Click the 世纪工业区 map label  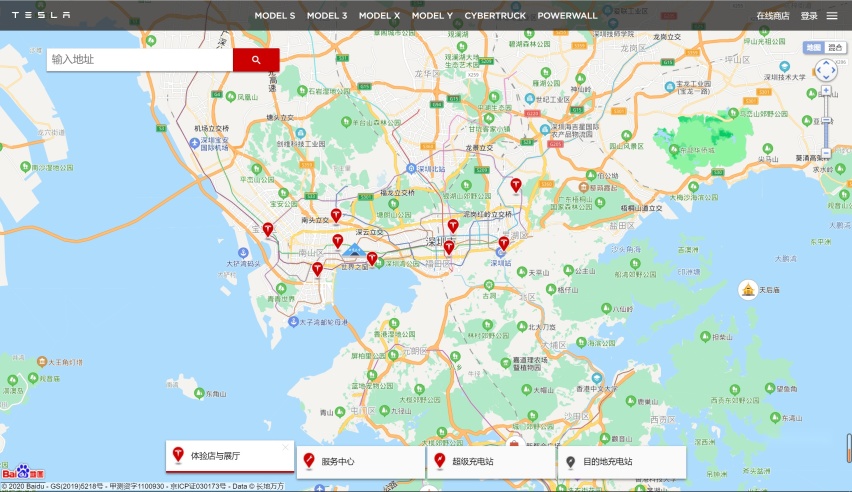(x=553, y=99)
